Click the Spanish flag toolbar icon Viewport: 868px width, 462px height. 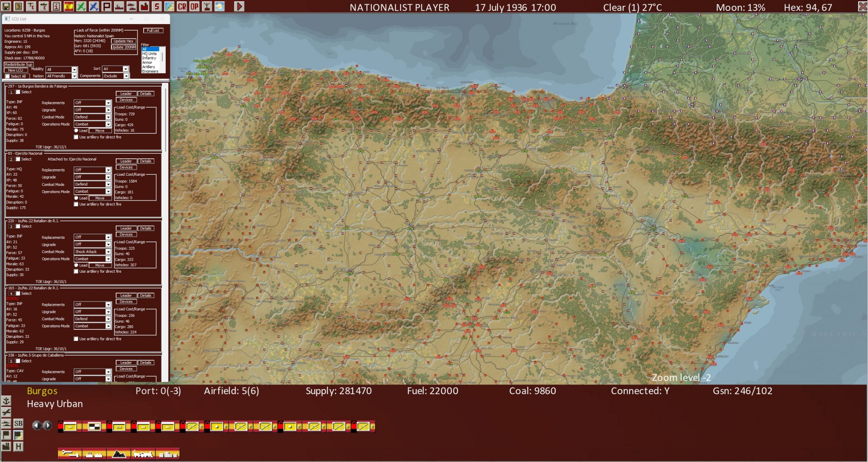click(69, 6)
